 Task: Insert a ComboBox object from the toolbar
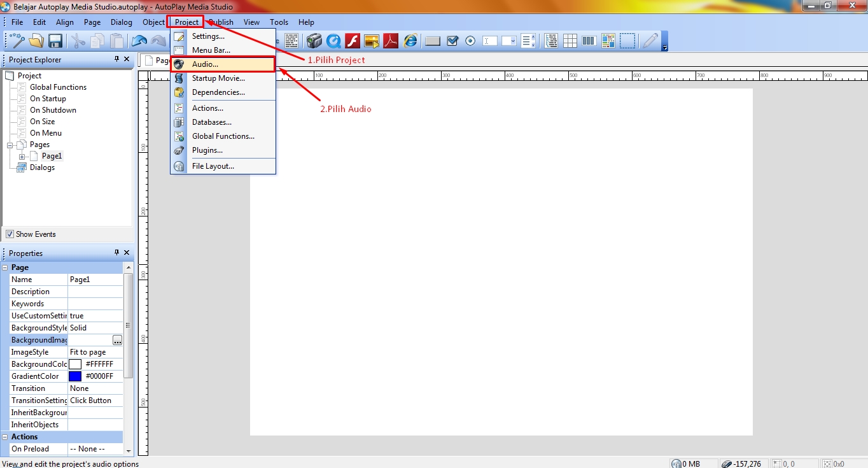click(509, 41)
